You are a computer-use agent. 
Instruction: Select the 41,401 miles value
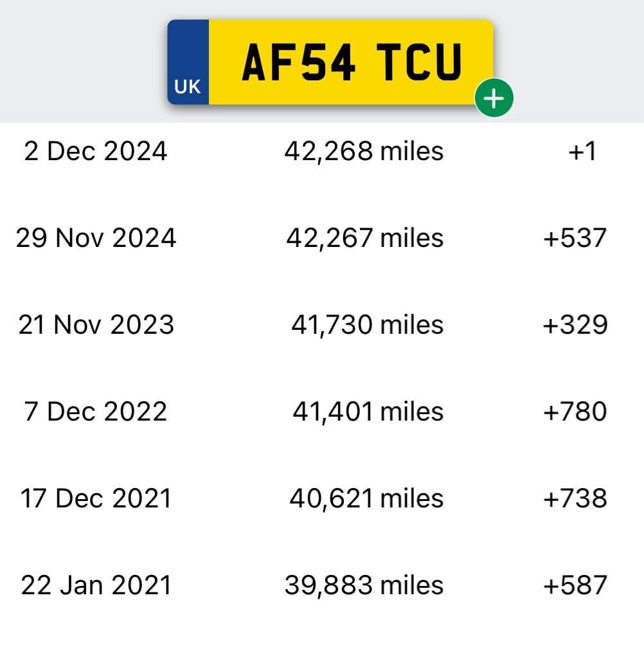click(368, 411)
